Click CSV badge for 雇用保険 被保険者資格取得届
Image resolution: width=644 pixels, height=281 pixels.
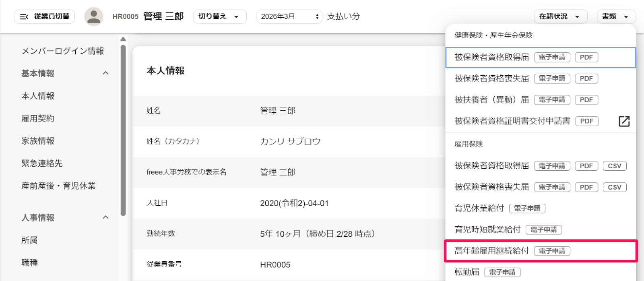[x=615, y=166]
